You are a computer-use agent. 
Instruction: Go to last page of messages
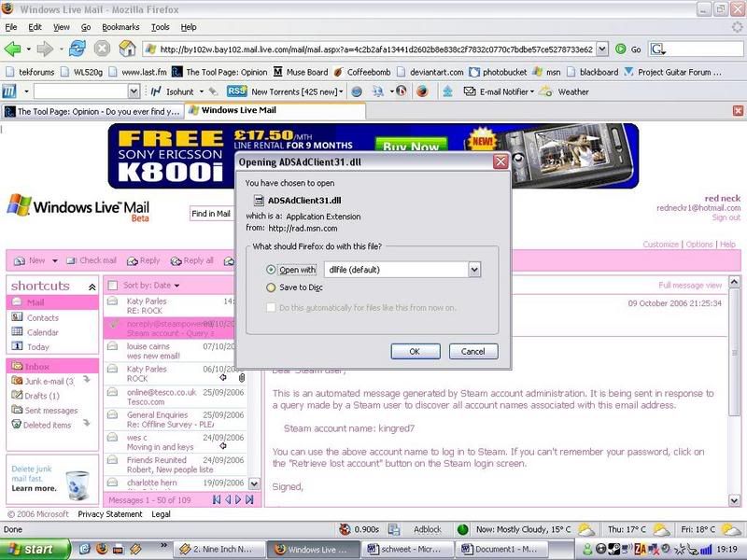tap(251, 500)
